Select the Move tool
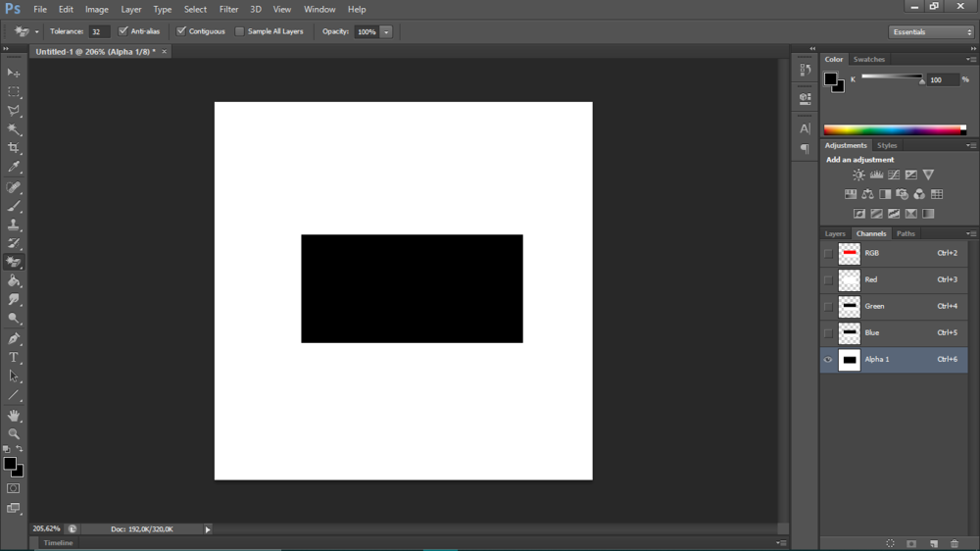The width and height of the screenshot is (980, 551). coord(13,74)
